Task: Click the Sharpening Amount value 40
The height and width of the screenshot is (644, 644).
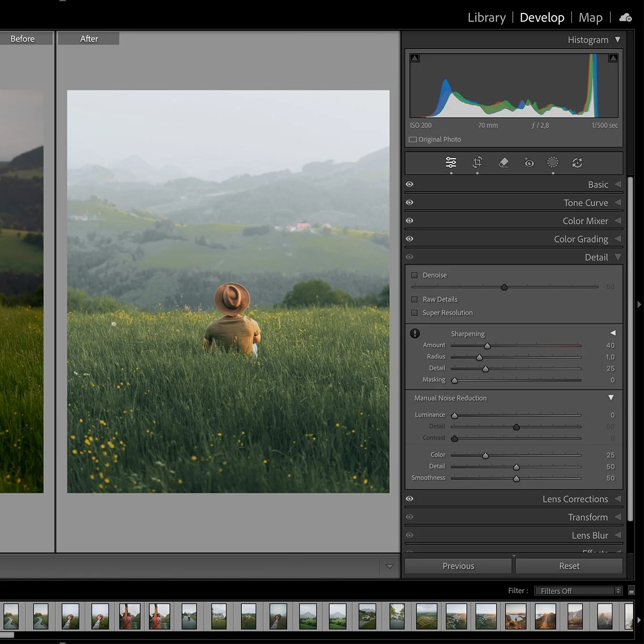Action: [611, 345]
